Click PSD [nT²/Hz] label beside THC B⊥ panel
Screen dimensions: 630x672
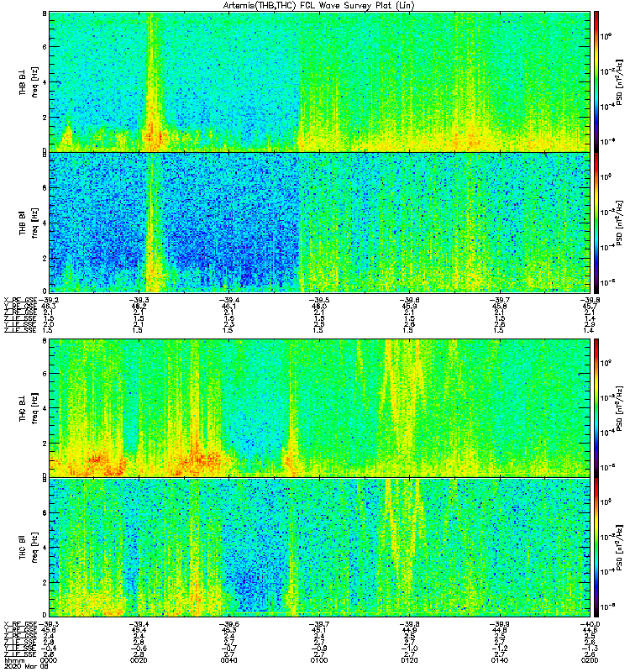[619, 407]
